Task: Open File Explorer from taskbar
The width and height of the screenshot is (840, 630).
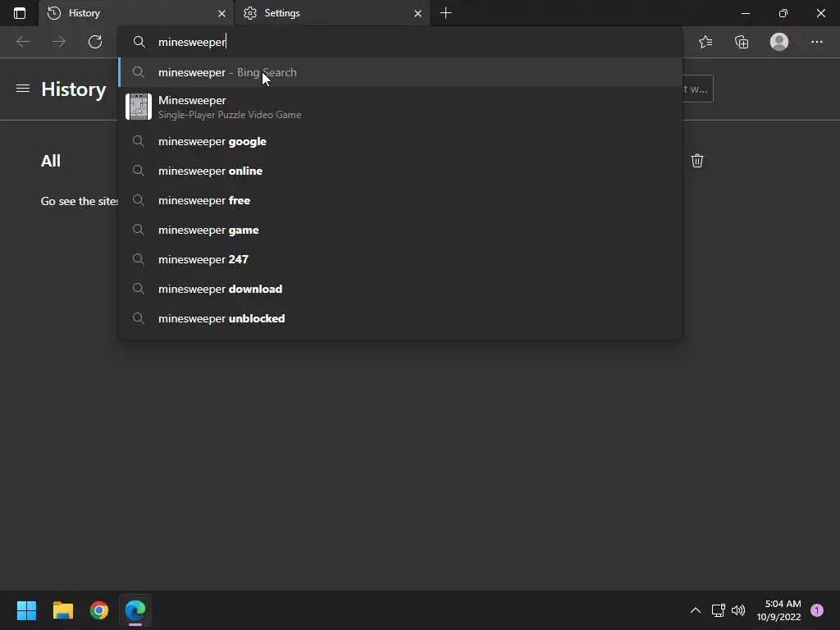Action: coord(62,610)
